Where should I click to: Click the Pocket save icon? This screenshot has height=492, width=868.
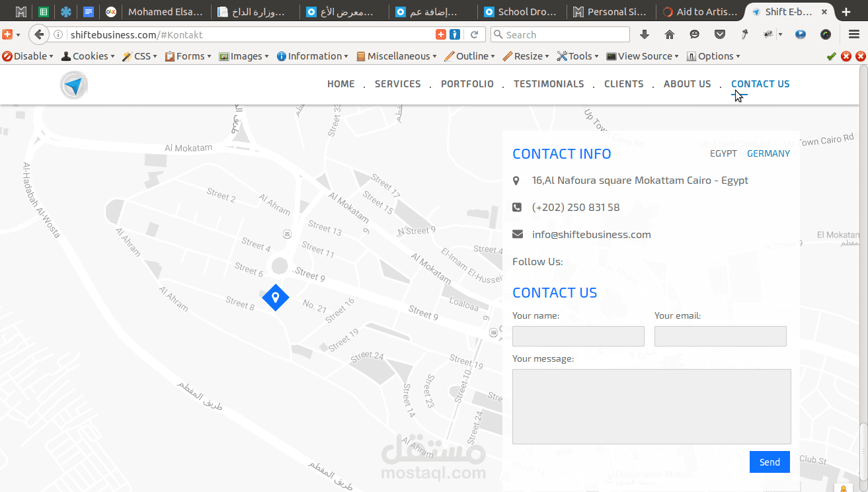(720, 34)
